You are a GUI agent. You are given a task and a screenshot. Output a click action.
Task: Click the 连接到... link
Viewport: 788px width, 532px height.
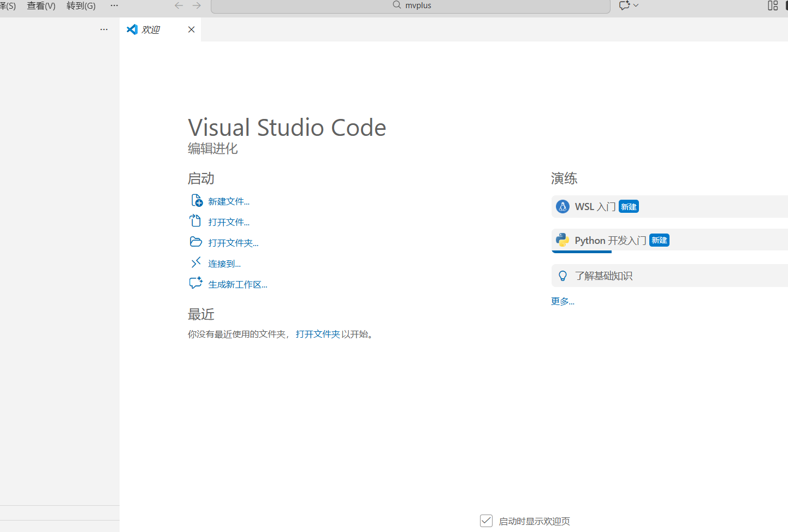[224, 264]
